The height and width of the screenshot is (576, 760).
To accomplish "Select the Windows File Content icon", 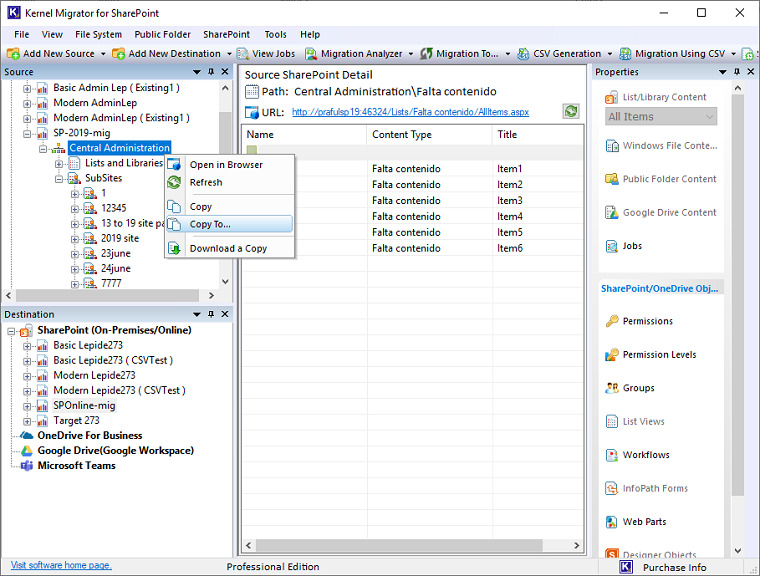I will [612, 145].
